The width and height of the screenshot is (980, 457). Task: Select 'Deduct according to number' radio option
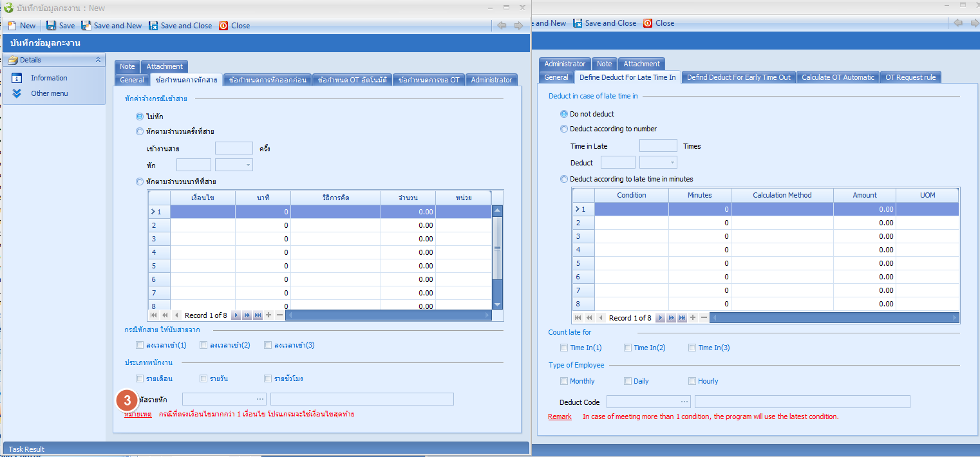click(x=565, y=129)
